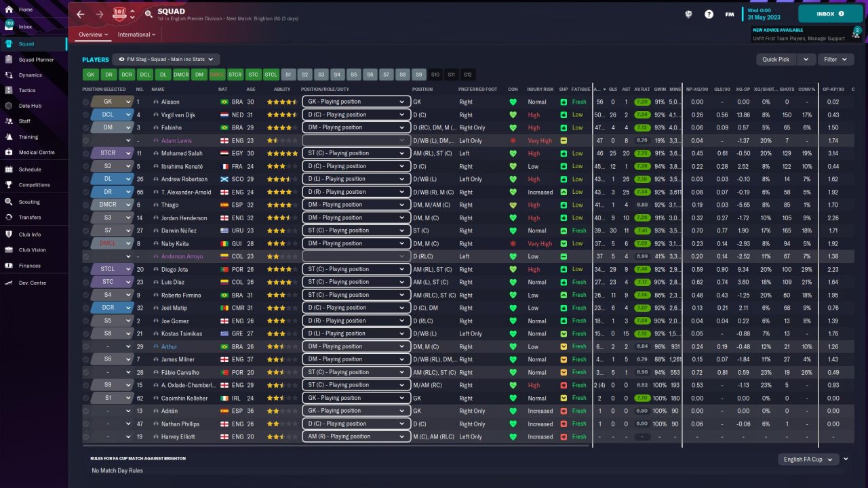
Task: Open Club Vision in the sidebar
Action: tap(34, 250)
